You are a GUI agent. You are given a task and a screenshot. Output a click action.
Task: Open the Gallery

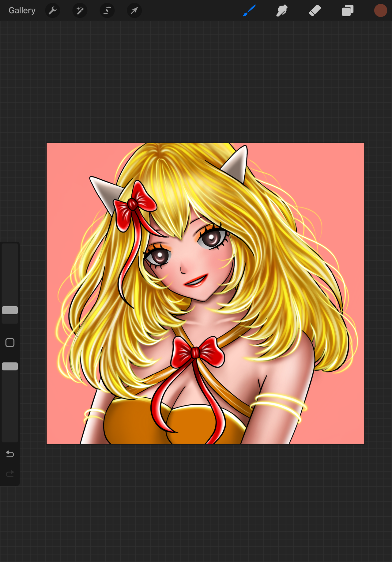point(22,10)
